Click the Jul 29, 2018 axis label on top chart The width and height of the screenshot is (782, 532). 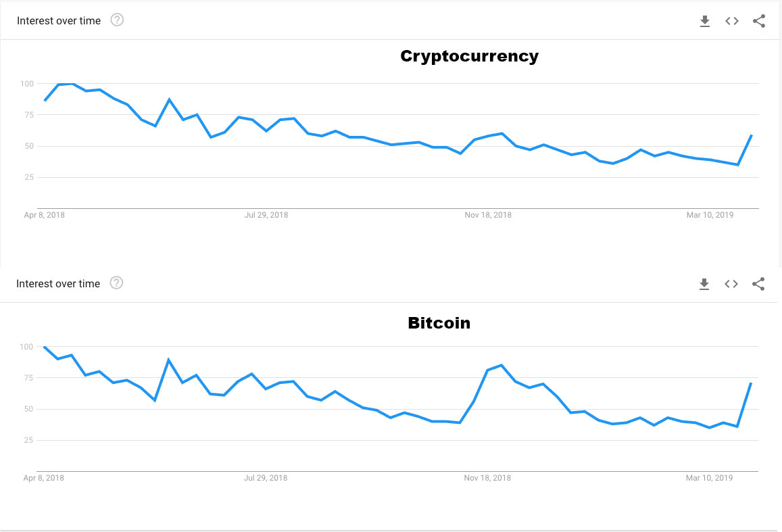tap(266, 214)
